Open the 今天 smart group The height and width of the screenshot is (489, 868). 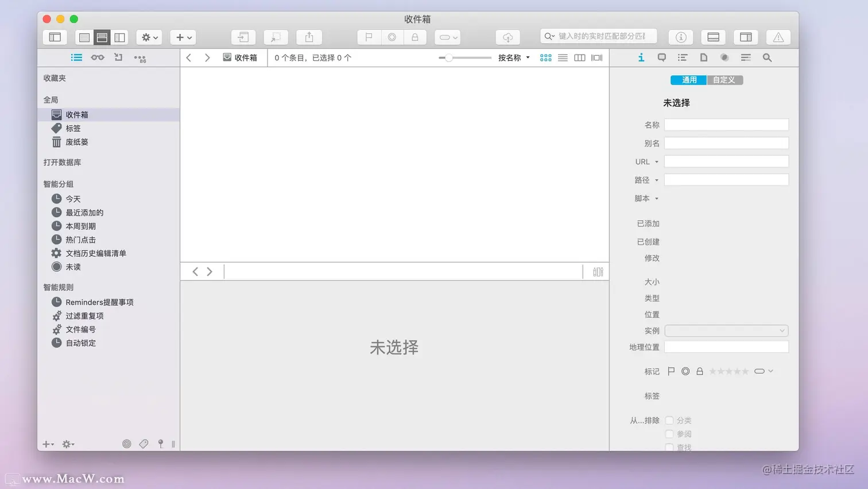pyautogui.click(x=108, y=199)
